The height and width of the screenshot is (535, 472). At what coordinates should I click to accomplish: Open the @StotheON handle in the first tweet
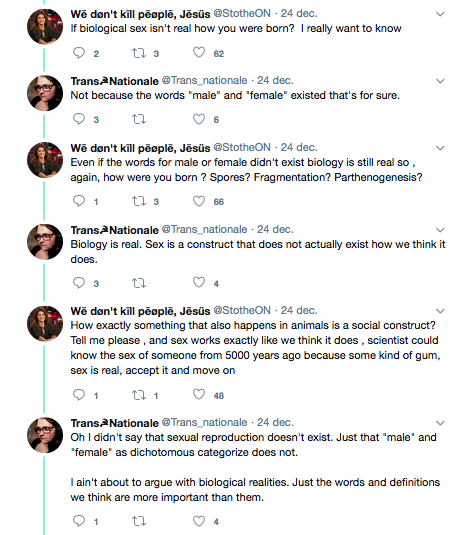[x=242, y=13]
